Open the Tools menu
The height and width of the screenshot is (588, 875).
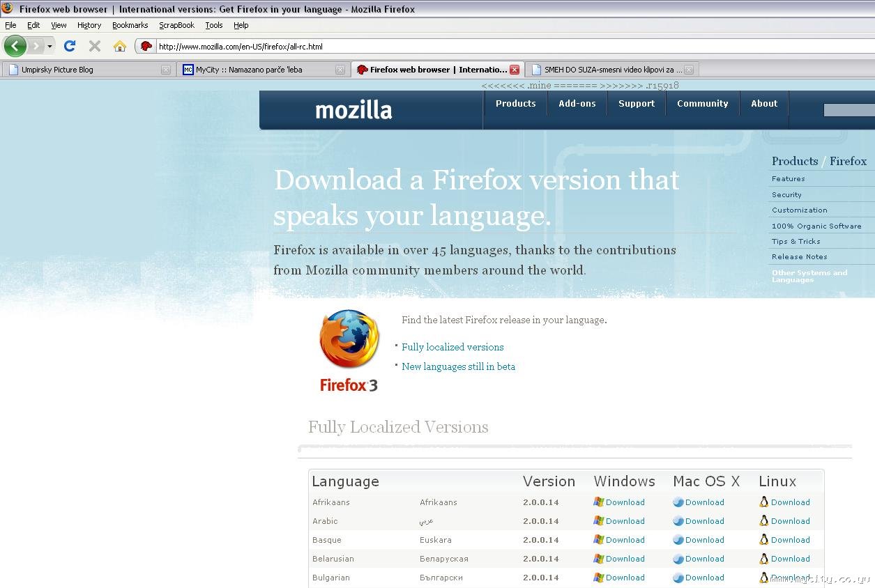(214, 25)
